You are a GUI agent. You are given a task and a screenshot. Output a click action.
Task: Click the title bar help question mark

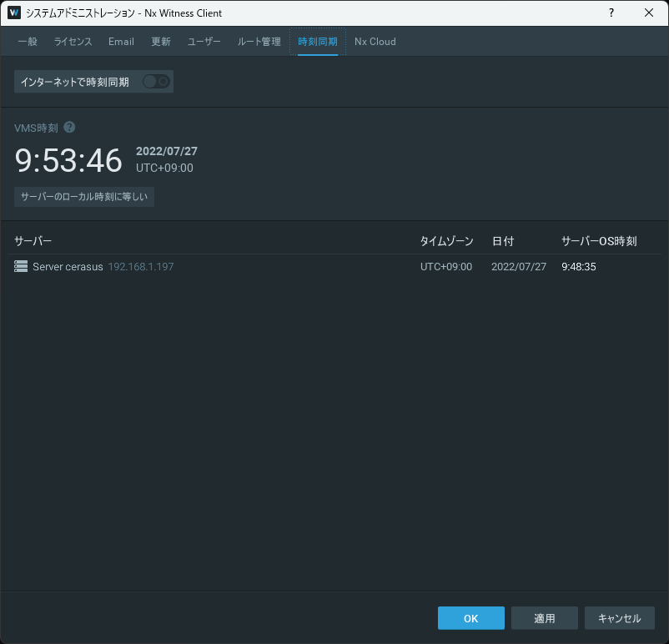point(611,13)
